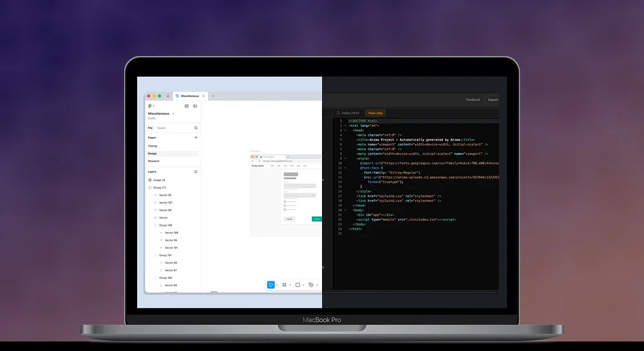Viewport: 644px width, 351px height.
Task: Click the Cancel button in canvas mockup
Action: (x=289, y=219)
